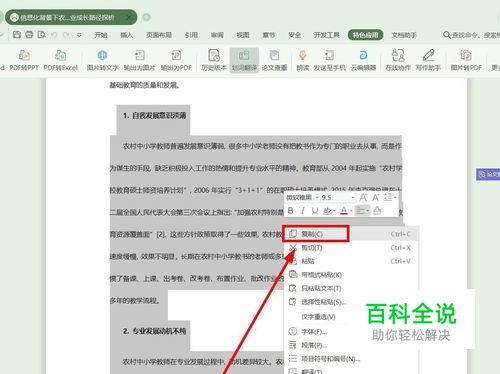Click the PDF转PPT tool icon

pos(24,56)
